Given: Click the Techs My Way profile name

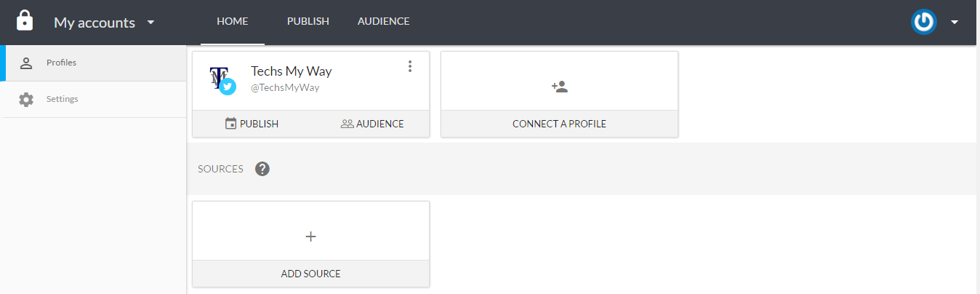Looking at the screenshot, I should (x=291, y=71).
